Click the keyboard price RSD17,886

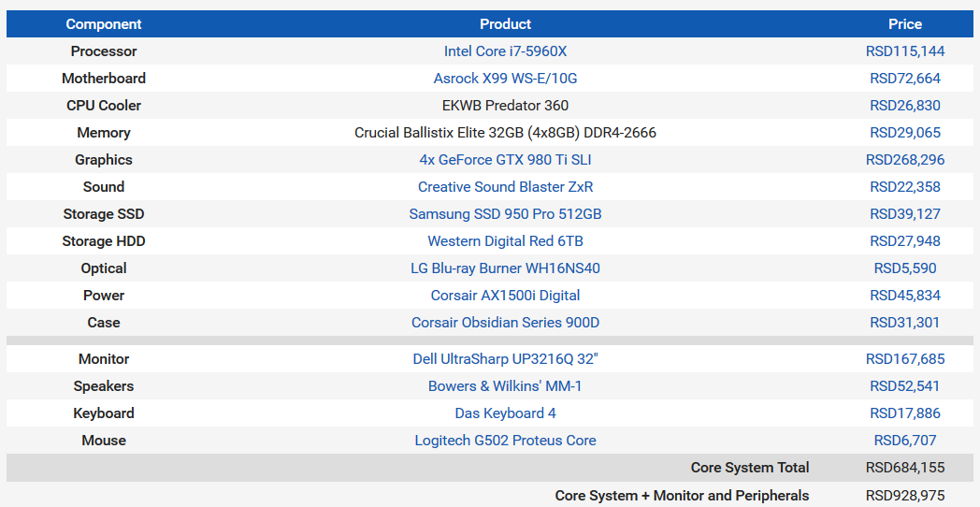pos(905,413)
